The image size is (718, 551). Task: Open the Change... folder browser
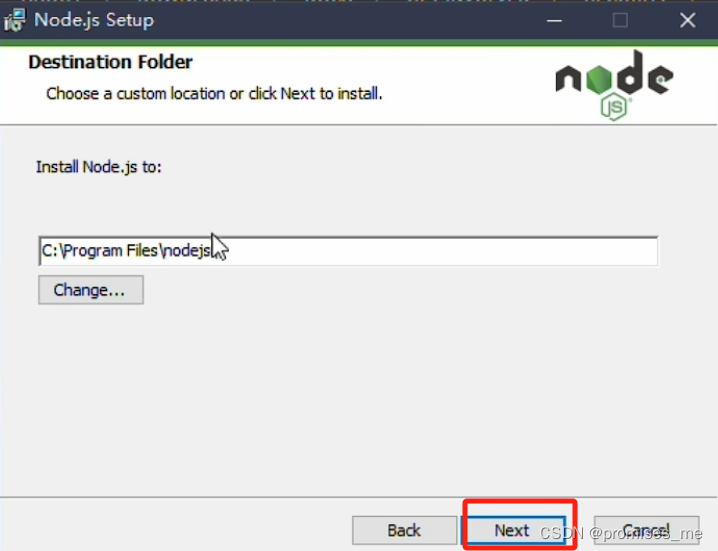point(91,290)
